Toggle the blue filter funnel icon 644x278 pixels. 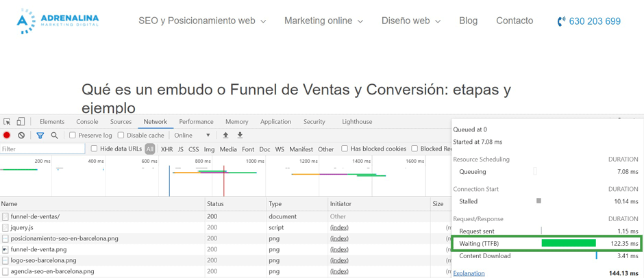pos(40,135)
